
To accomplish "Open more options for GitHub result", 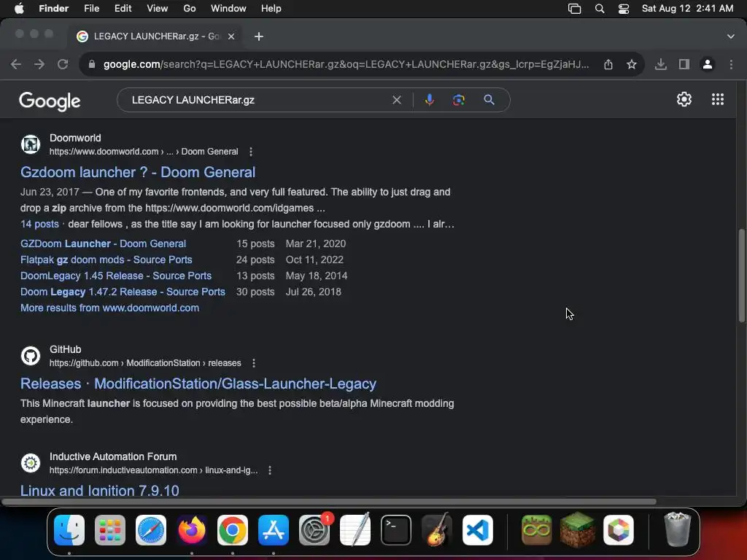I will (x=253, y=363).
